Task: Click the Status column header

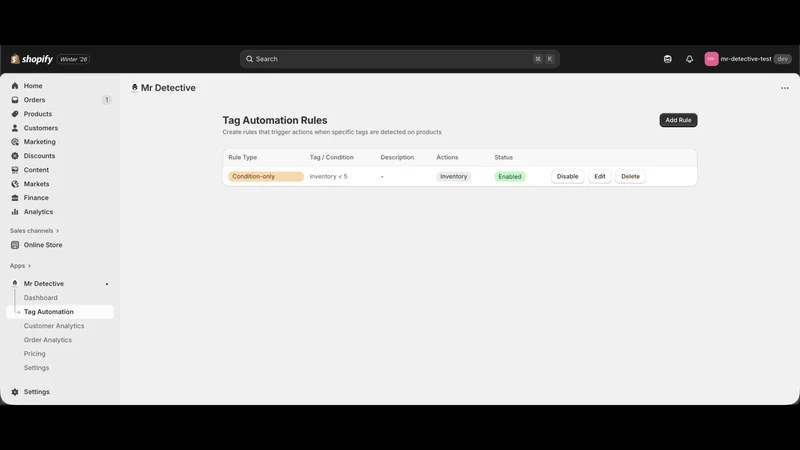Action: click(504, 157)
